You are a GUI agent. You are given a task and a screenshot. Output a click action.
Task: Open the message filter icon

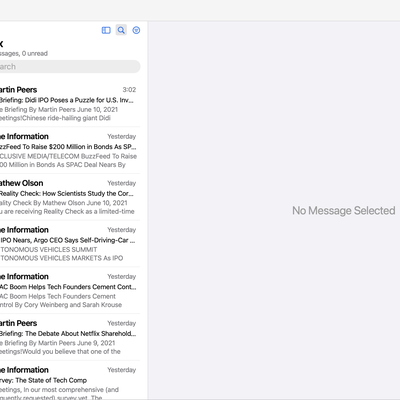click(x=136, y=30)
